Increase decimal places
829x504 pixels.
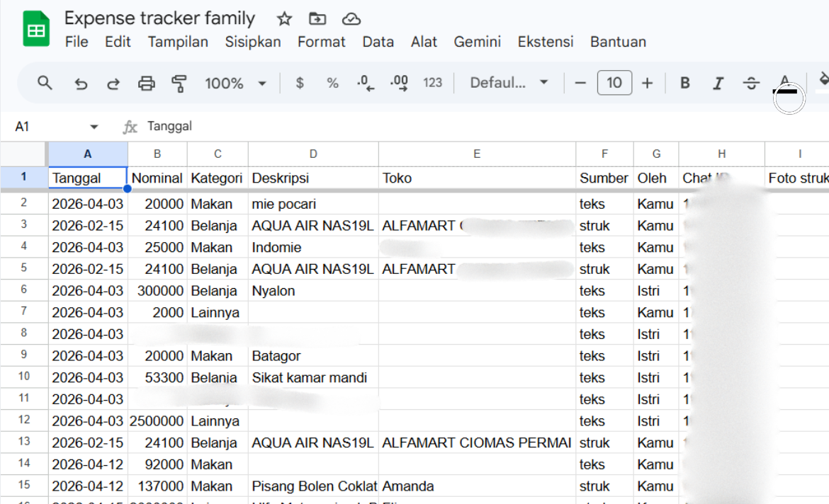[x=399, y=83]
